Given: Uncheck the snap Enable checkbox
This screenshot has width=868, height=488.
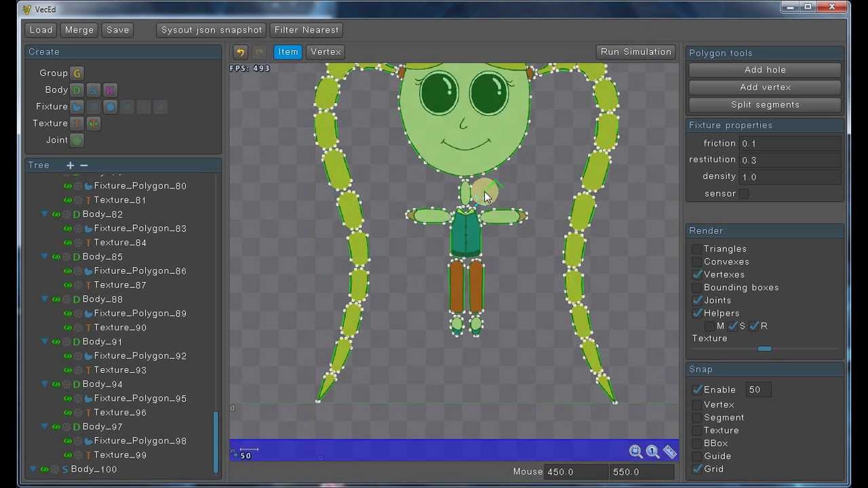Looking at the screenshot, I should coord(697,390).
